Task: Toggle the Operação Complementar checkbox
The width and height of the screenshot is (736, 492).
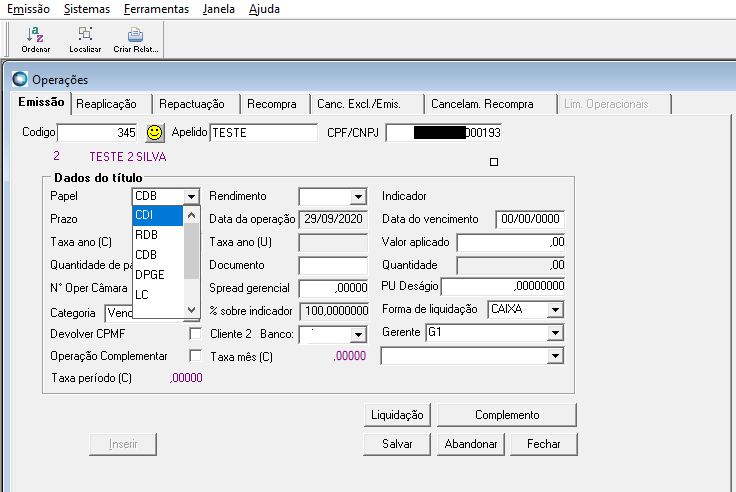Action: point(195,355)
